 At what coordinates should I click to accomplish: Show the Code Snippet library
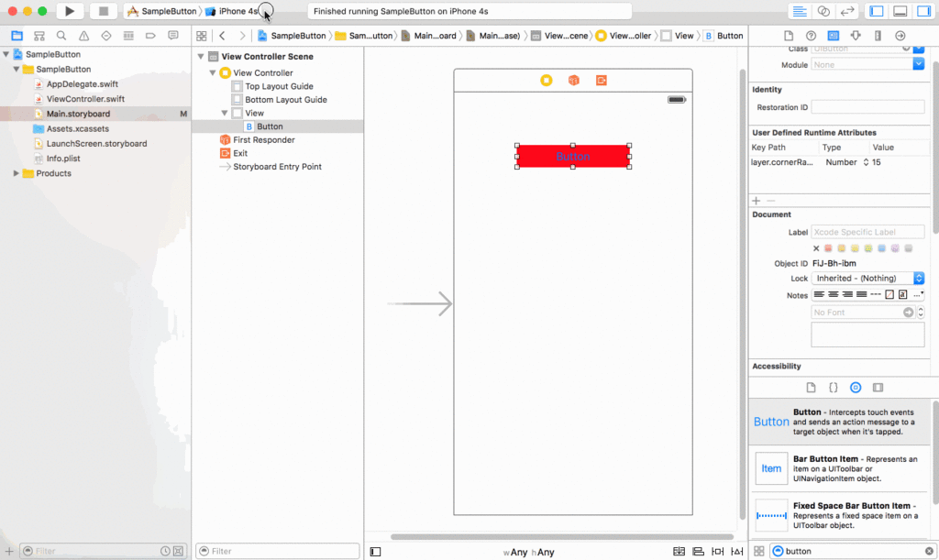tap(833, 388)
